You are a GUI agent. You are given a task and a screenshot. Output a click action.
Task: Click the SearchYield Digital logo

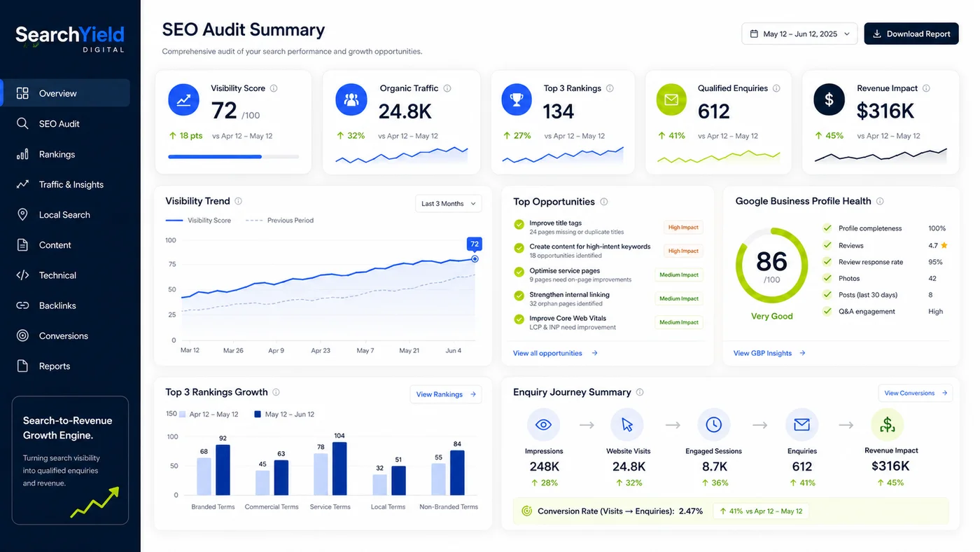[x=70, y=38]
